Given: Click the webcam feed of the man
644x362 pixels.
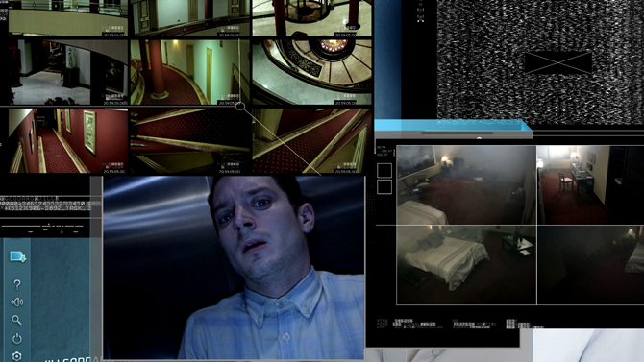Looking at the screenshot, I should coord(234,267).
